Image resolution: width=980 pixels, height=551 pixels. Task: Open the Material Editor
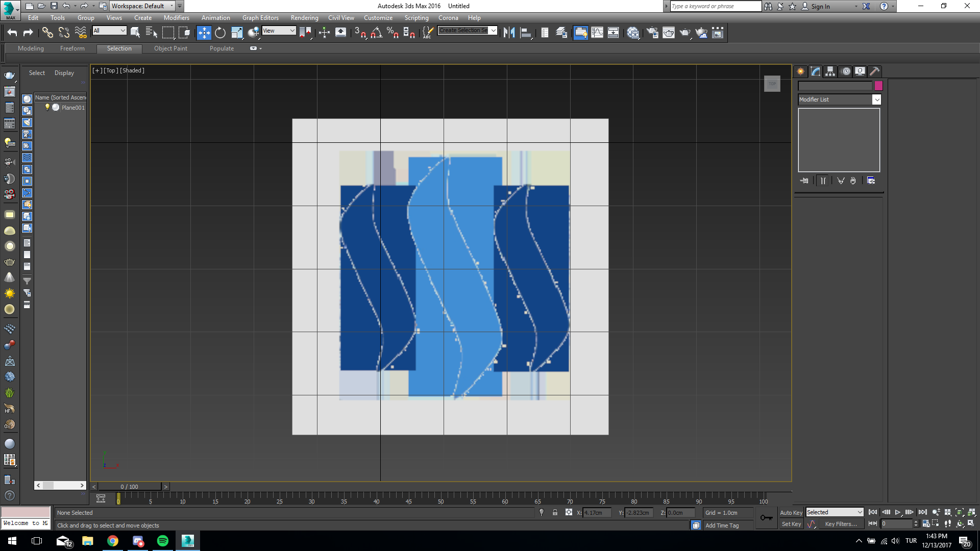click(633, 33)
